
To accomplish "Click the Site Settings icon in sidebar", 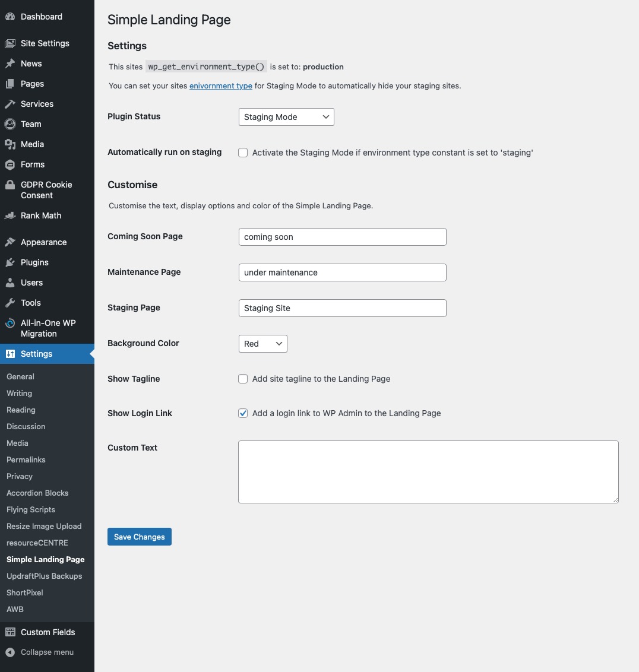I will click(x=10, y=43).
